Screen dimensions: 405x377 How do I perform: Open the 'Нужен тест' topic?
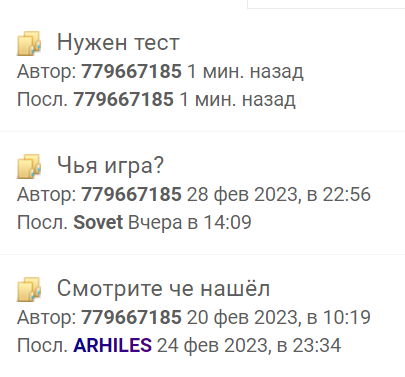click(x=118, y=43)
